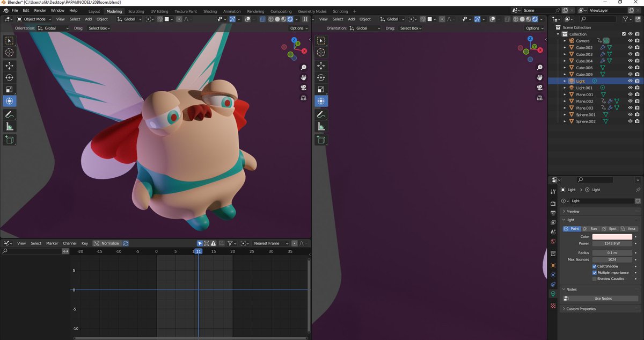This screenshot has width=644, height=340.
Task: Hide Cube.002 in viewport via eye icon
Action: (630, 48)
